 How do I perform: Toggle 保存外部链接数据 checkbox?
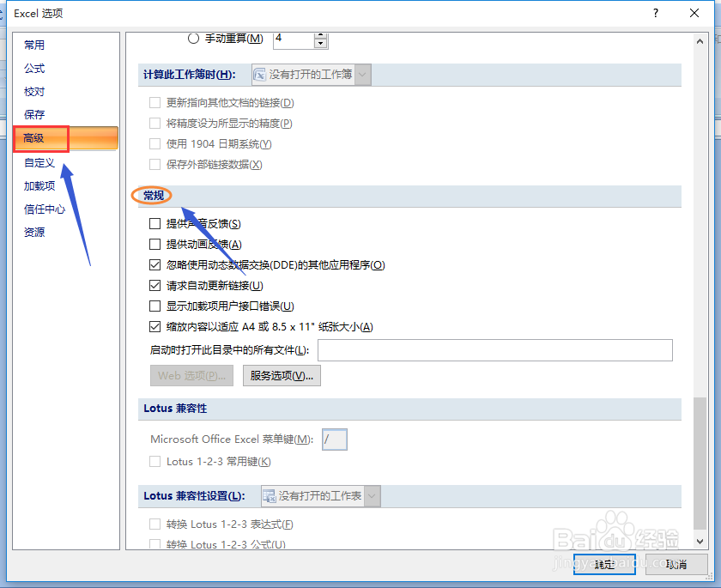[x=155, y=165]
